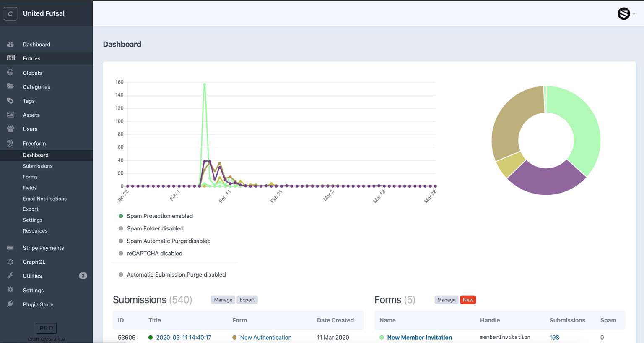Click the 11 Mar 2020 date cell
The height and width of the screenshot is (343, 644).
pos(333,337)
